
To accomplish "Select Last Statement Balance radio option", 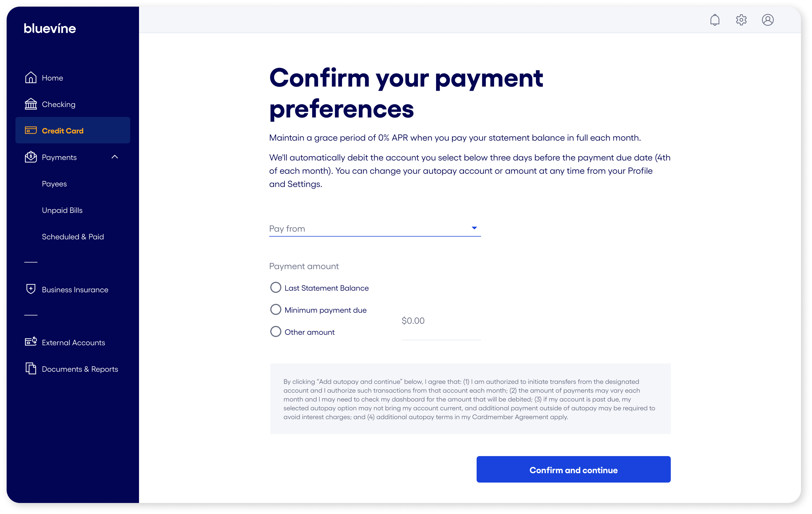I will pos(276,288).
